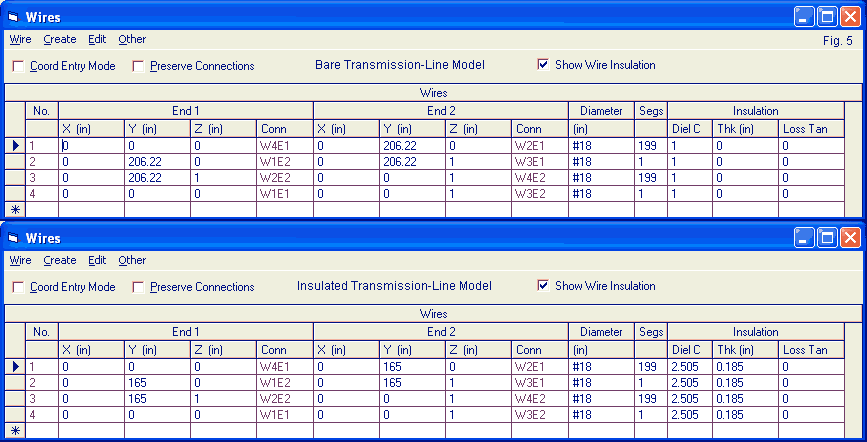Click the new-row asterisk in Bare model table
This screenshot has width=867, height=442.
click(x=15, y=209)
